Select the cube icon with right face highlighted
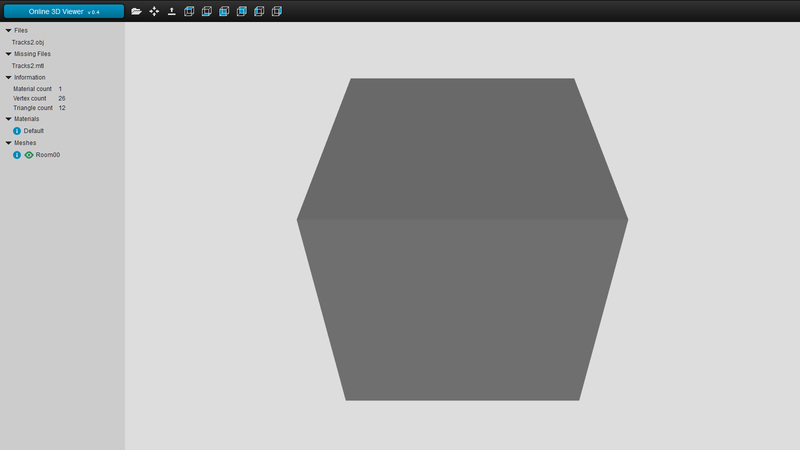The height and width of the screenshot is (450, 800). coord(277,11)
